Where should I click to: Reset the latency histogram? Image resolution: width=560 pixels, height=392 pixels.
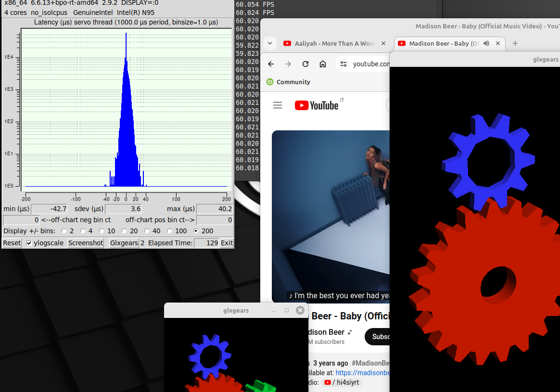12,243
